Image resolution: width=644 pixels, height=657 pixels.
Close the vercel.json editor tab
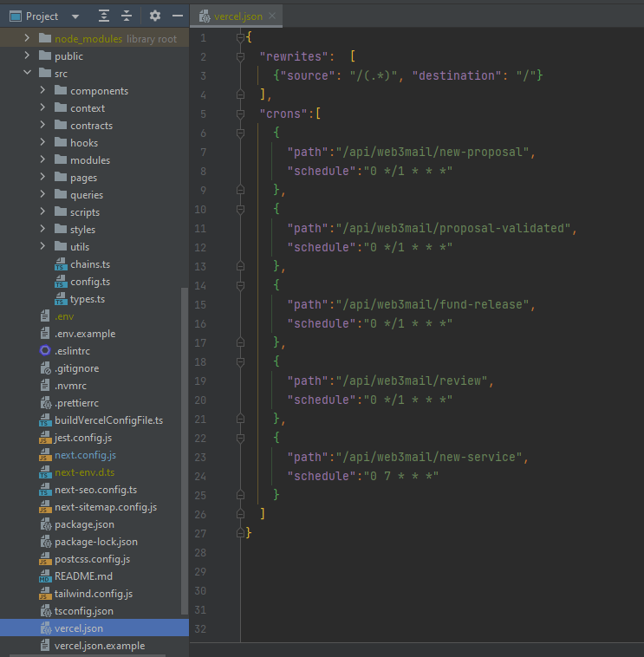tap(271, 16)
